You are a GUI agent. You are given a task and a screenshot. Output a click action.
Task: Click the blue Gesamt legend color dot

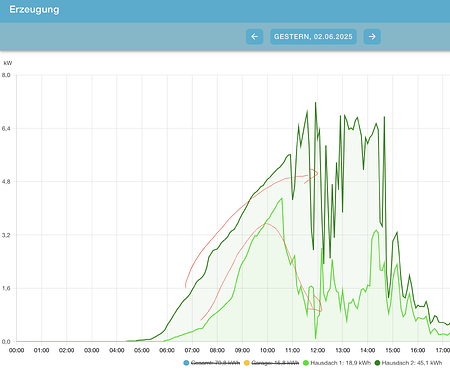(186, 363)
